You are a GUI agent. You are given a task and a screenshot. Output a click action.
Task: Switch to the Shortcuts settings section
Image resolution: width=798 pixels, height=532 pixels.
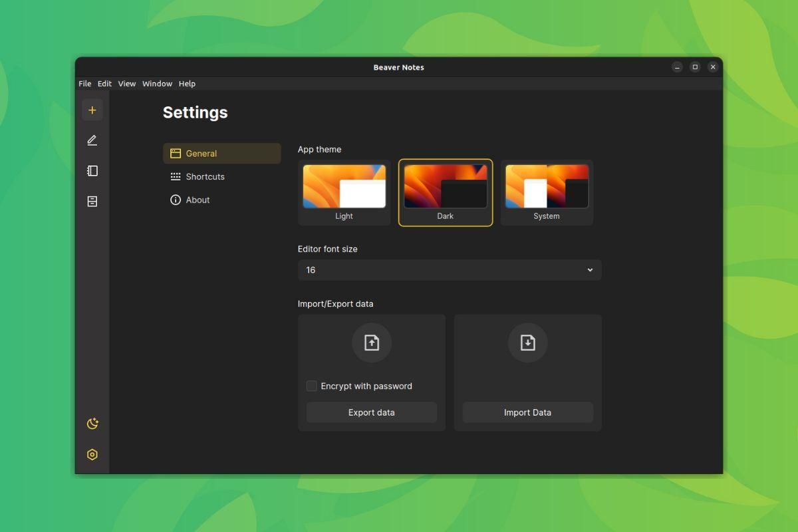pos(203,176)
